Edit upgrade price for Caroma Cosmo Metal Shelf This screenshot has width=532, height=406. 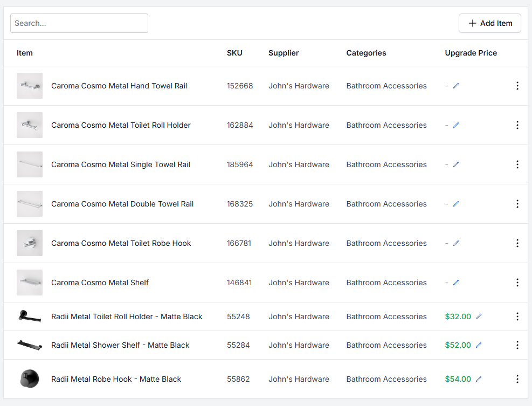[456, 283]
